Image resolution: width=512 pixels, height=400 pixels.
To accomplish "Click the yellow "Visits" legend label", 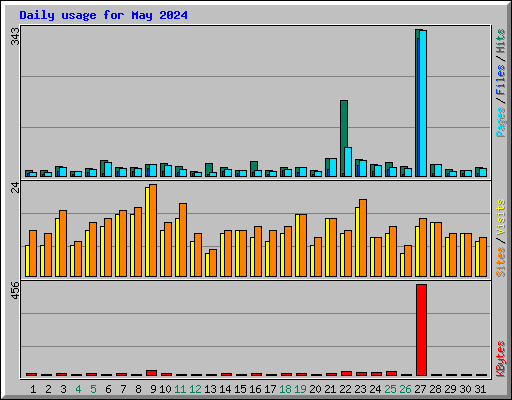I will click(501, 217).
